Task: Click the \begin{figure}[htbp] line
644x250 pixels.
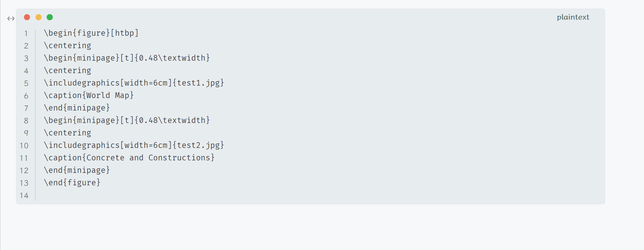Action: tap(91, 33)
